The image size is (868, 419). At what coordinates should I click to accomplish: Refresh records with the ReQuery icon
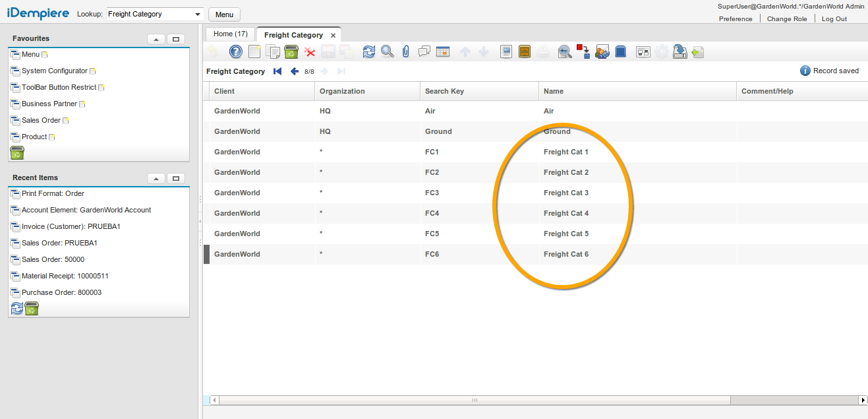click(x=369, y=51)
